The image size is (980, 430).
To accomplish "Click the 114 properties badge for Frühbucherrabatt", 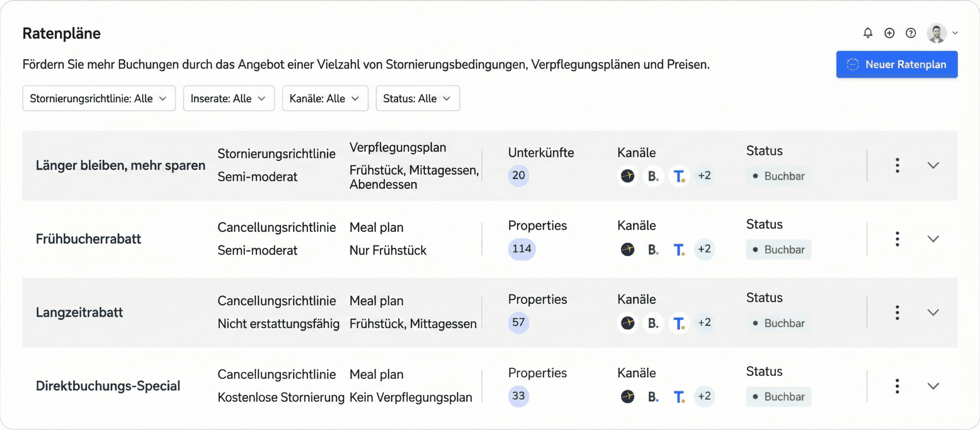I will click(522, 249).
